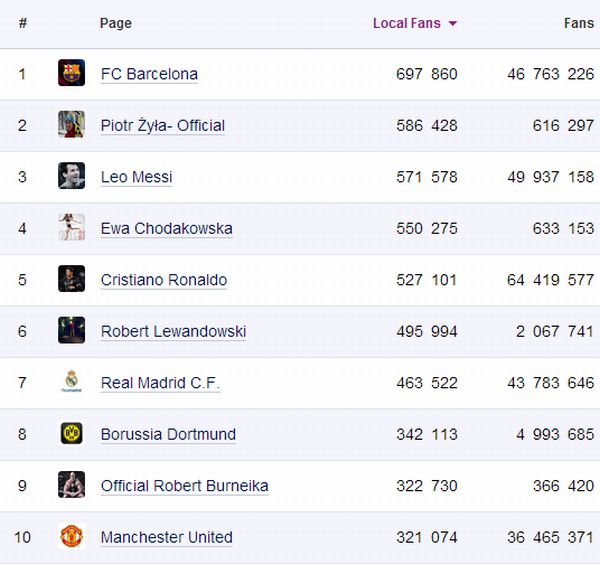The image size is (600, 565).
Task: Click the Real Madrid crest icon
Action: click(x=71, y=382)
